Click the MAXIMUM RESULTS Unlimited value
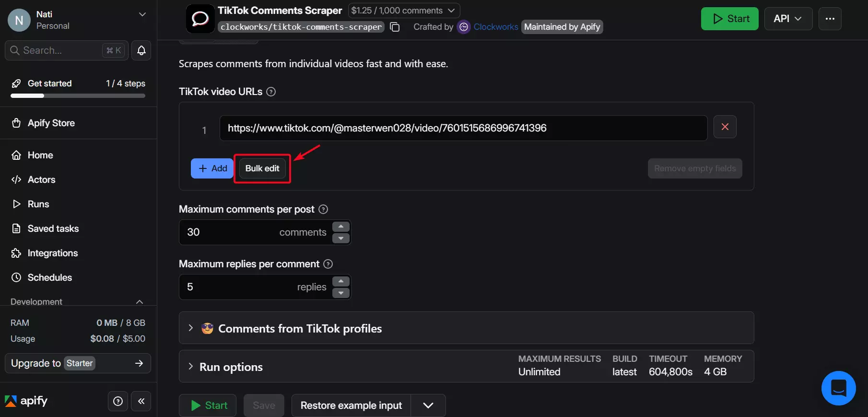The height and width of the screenshot is (417, 868). coord(539,372)
